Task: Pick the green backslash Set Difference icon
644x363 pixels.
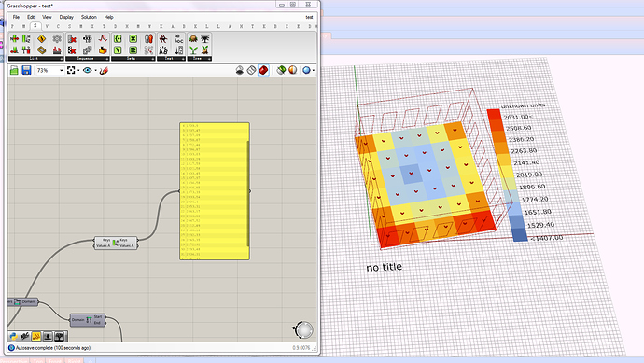Action: [x=118, y=50]
